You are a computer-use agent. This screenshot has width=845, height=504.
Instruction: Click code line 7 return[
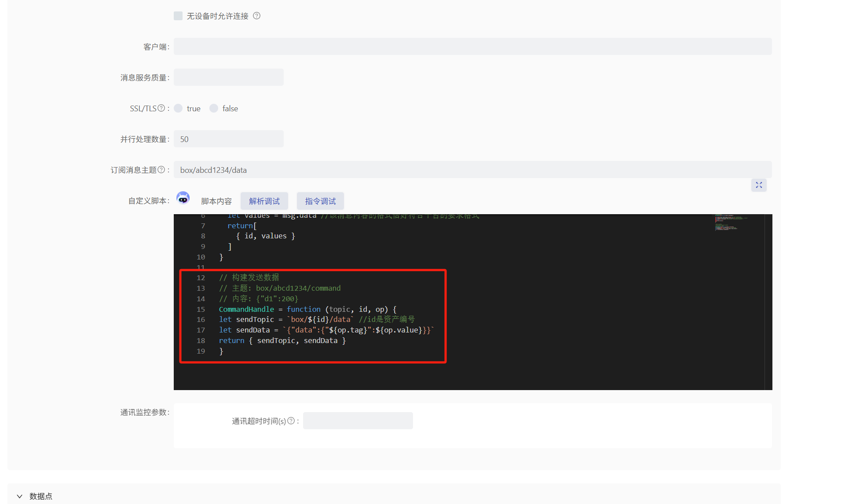tap(242, 226)
